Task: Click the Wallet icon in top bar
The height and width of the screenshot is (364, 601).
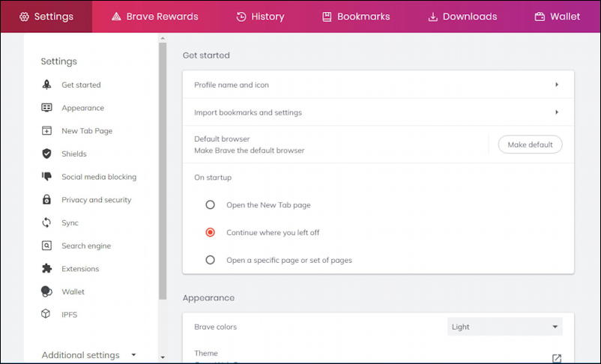Action: click(x=540, y=17)
